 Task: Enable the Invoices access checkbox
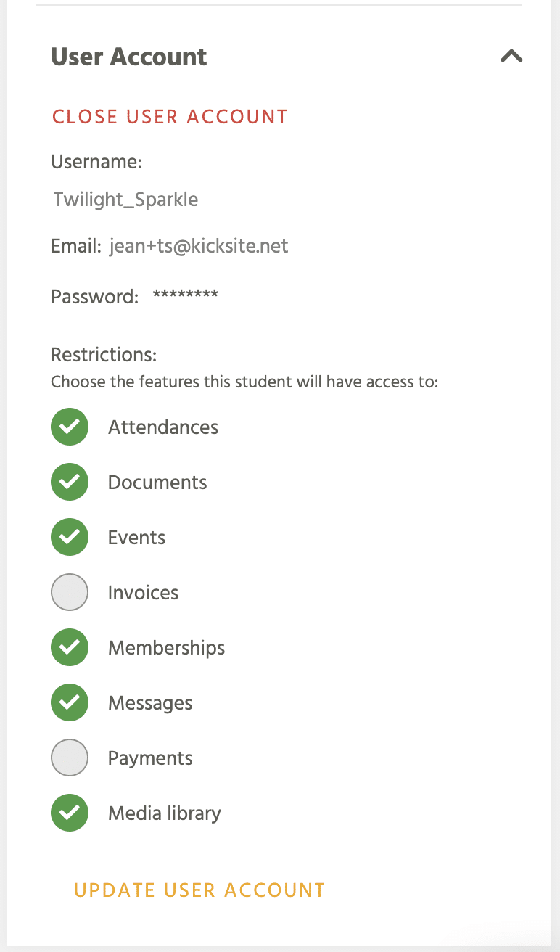(70, 592)
